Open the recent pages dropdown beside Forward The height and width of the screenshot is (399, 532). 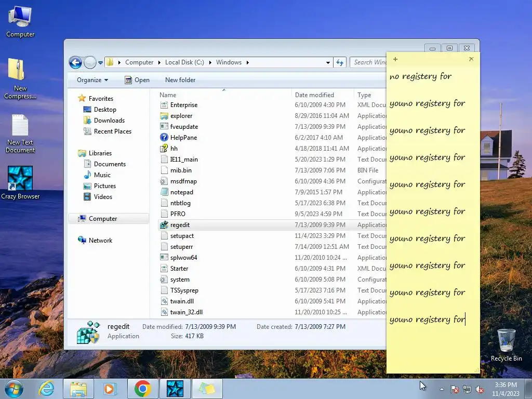(x=100, y=63)
